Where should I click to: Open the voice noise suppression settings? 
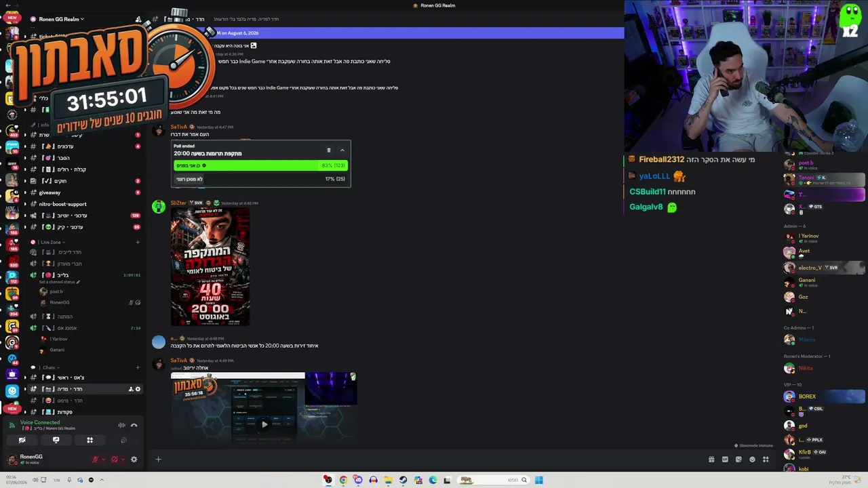click(121, 425)
